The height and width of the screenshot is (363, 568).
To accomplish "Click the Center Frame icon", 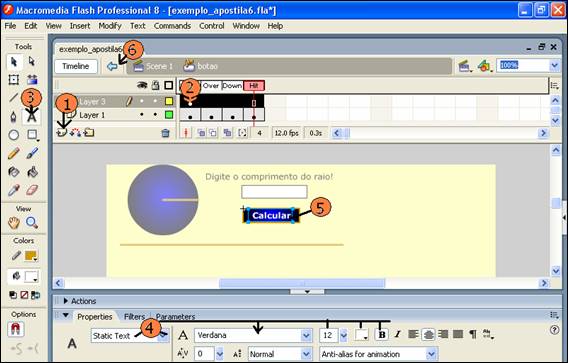I will click(186, 133).
